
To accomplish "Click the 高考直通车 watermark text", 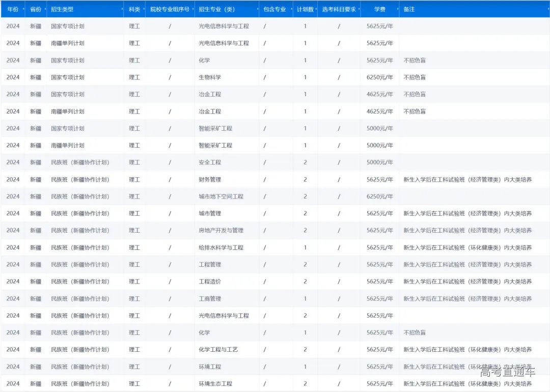I will [507, 372].
